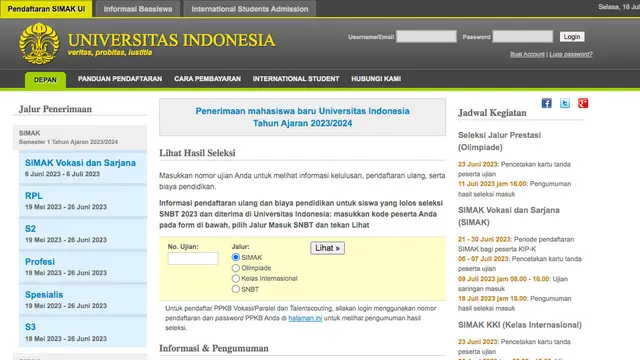
Task: Open the RPL admission path
Action: 33,196
